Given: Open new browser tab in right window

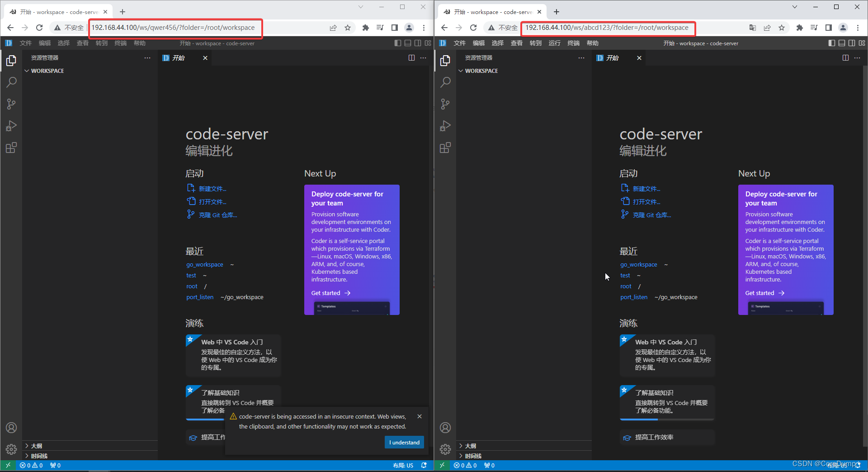Looking at the screenshot, I should click(557, 12).
